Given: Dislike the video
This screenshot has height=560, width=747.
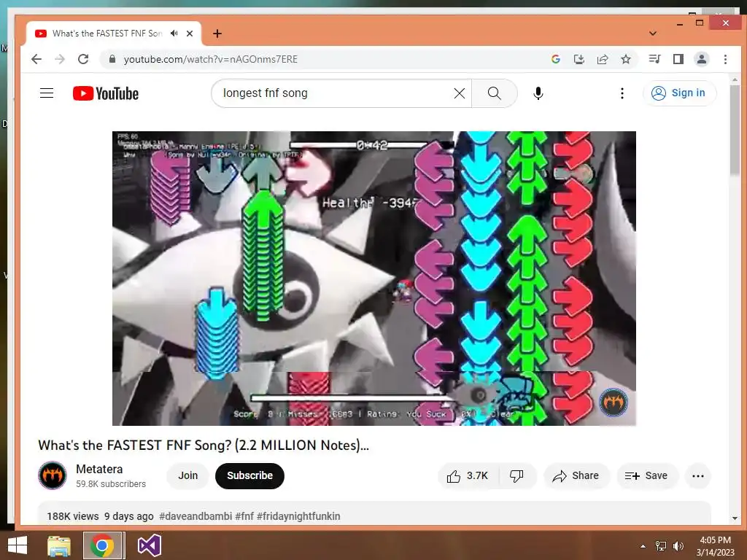Looking at the screenshot, I should click(x=517, y=475).
